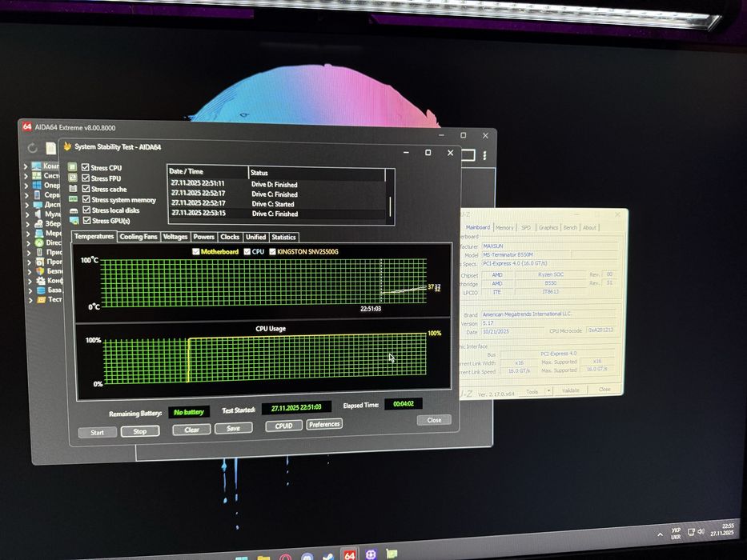
Task: Uncheck Stress CPU checkbox
Action: tap(86, 167)
